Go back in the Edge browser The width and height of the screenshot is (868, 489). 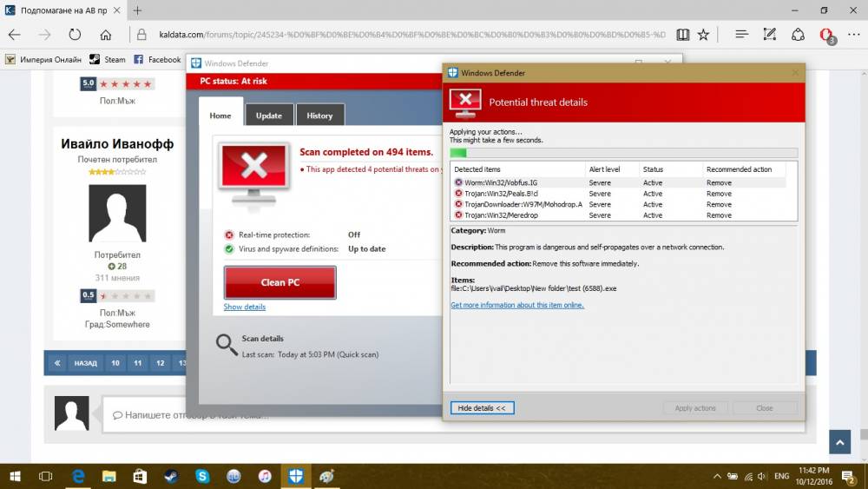(x=15, y=35)
